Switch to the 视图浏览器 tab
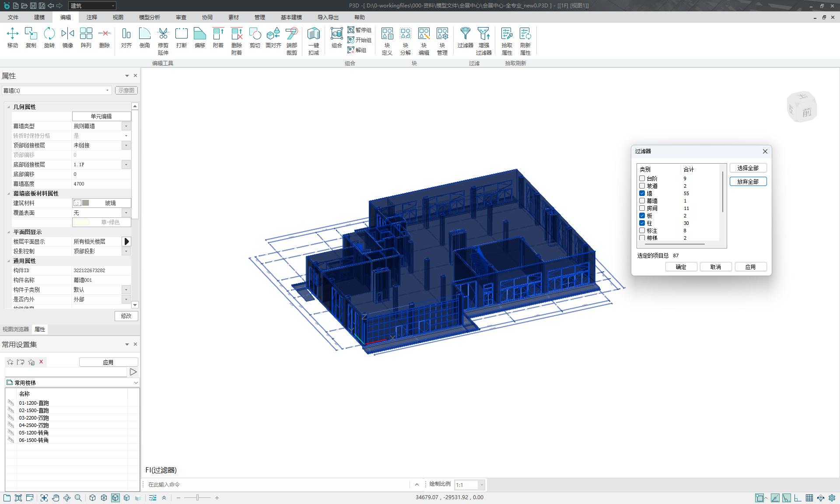 [16, 329]
